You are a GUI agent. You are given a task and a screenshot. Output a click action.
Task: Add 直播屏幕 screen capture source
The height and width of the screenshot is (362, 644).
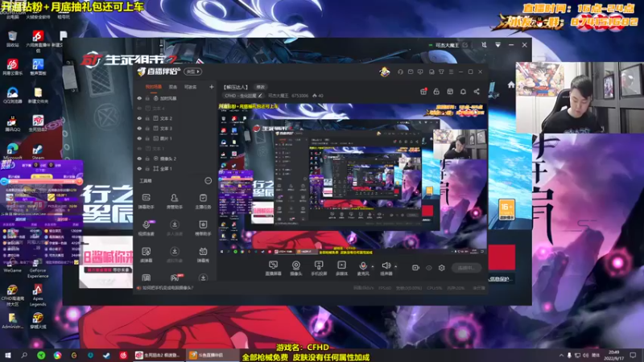click(x=273, y=268)
